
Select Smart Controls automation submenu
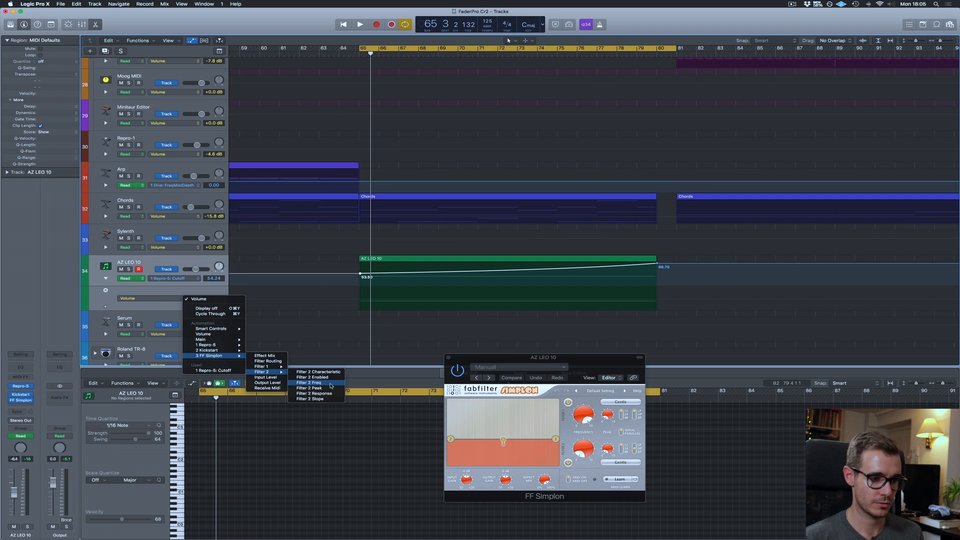point(214,329)
